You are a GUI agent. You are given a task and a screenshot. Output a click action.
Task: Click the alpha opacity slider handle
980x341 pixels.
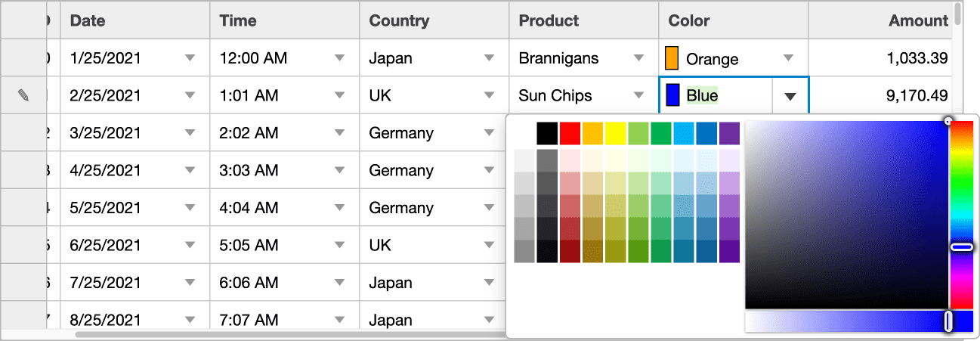pyautogui.click(x=948, y=321)
